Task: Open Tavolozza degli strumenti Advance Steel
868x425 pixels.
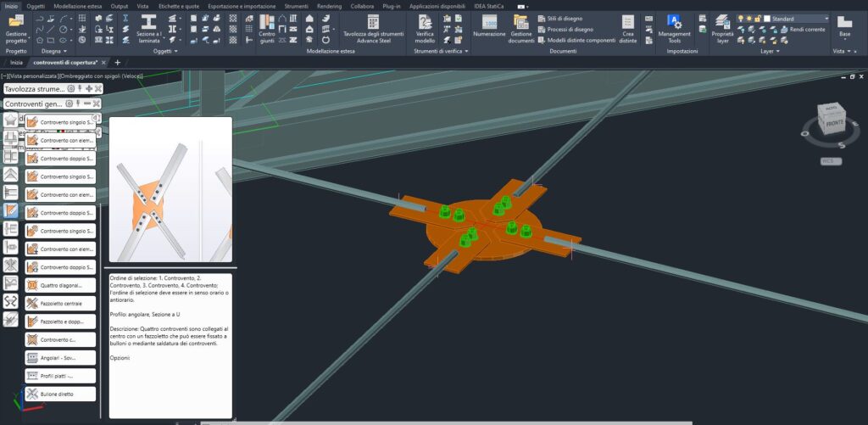Action: pyautogui.click(x=372, y=27)
